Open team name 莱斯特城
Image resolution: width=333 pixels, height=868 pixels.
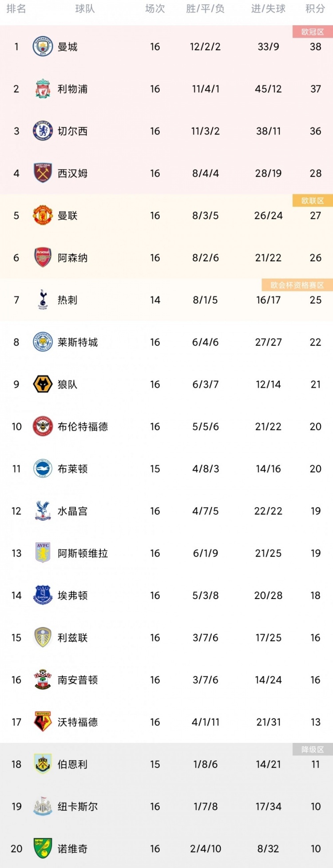[x=78, y=342]
